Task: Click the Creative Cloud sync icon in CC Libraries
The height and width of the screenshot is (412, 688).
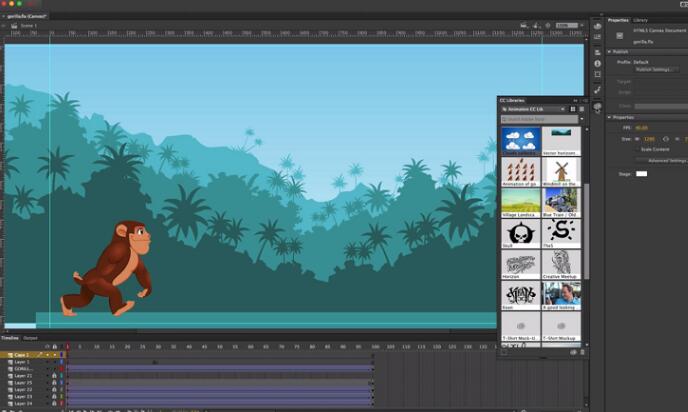Action: [573, 352]
